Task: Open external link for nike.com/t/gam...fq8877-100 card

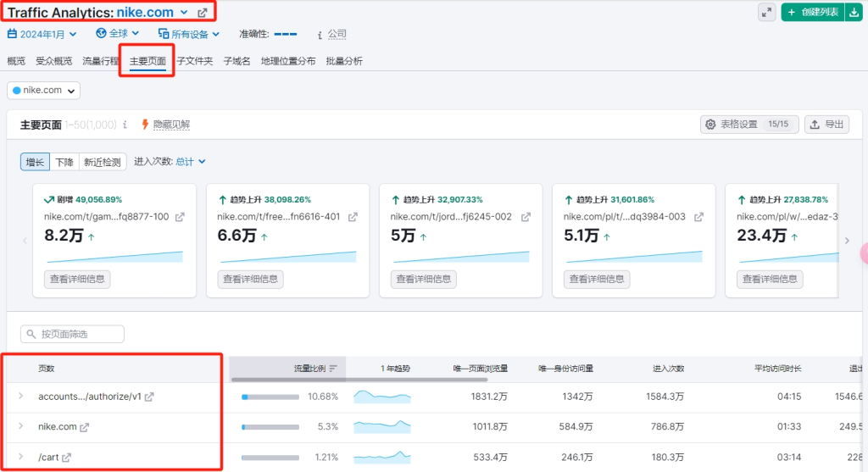Action: [x=180, y=217]
